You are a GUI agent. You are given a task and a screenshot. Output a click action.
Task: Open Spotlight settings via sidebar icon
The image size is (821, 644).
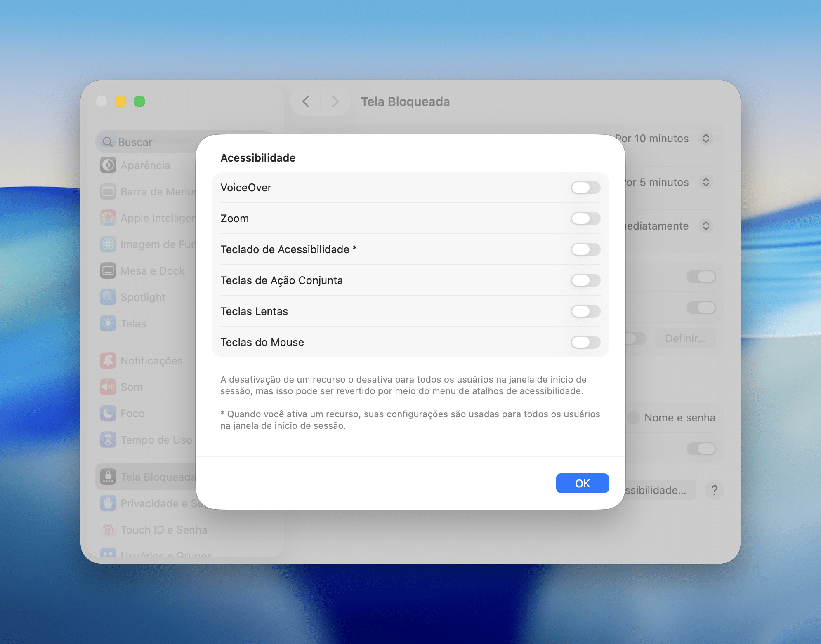click(x=108, y=297)
